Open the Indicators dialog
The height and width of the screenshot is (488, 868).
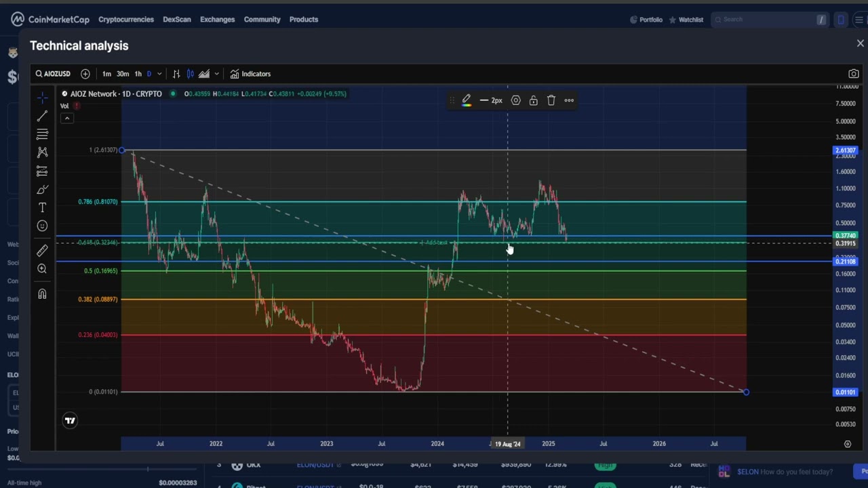coord(250,74)
